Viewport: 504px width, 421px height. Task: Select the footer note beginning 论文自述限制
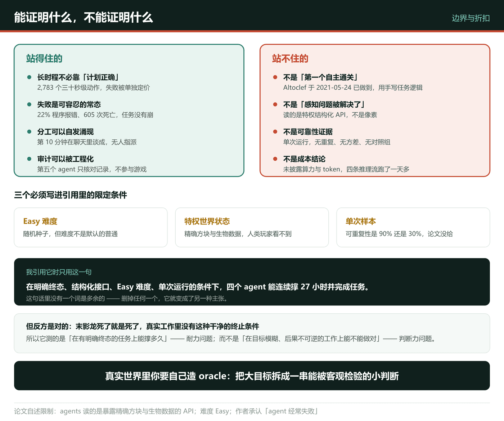166,411
